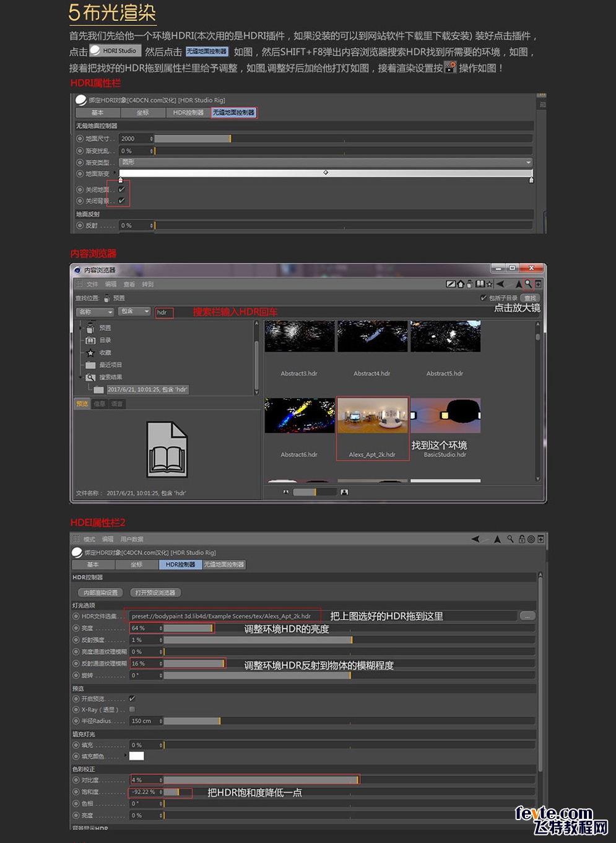Click the white 填充颜色 swatch

(x=136, y=756)
